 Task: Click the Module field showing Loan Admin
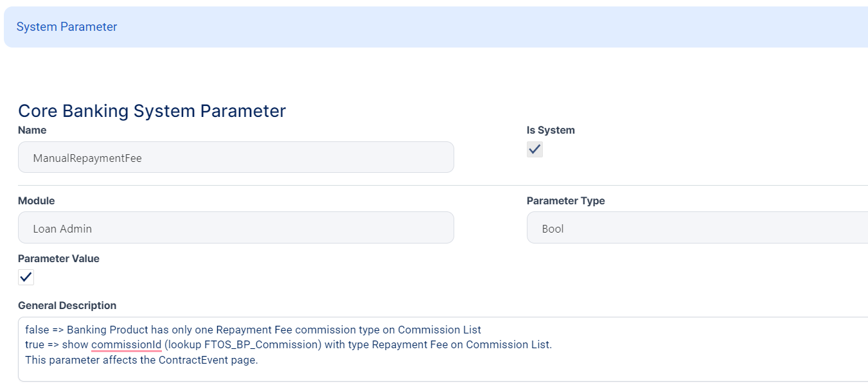click(236, 228)
